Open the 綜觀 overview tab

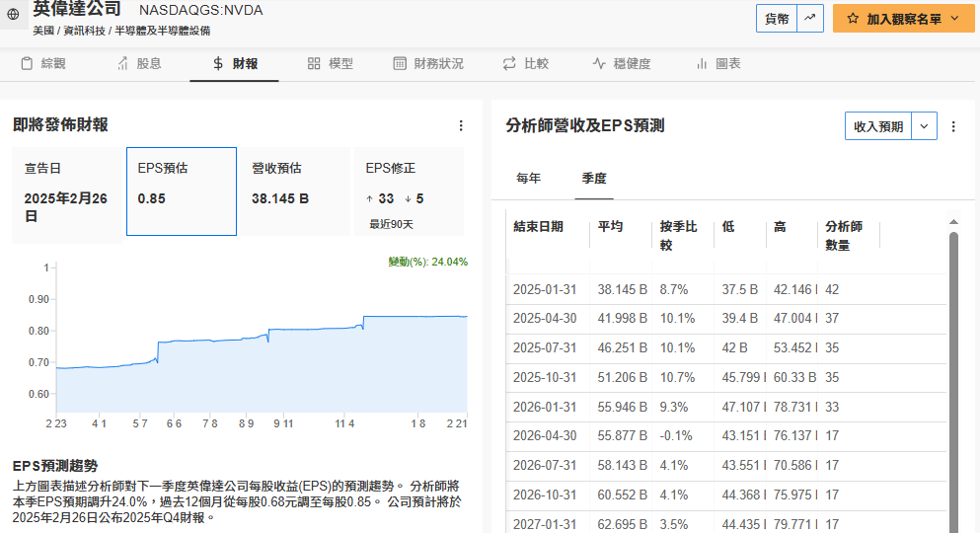coord(42,63)
